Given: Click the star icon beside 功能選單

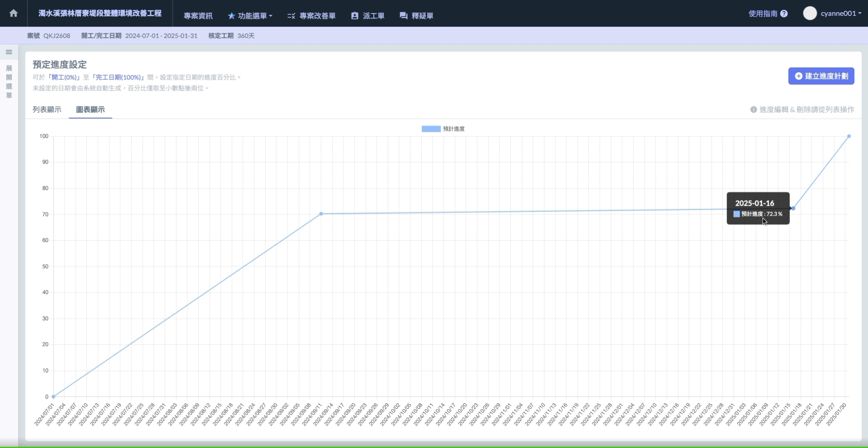Looking at the screenshot, I should coord(231,16).
